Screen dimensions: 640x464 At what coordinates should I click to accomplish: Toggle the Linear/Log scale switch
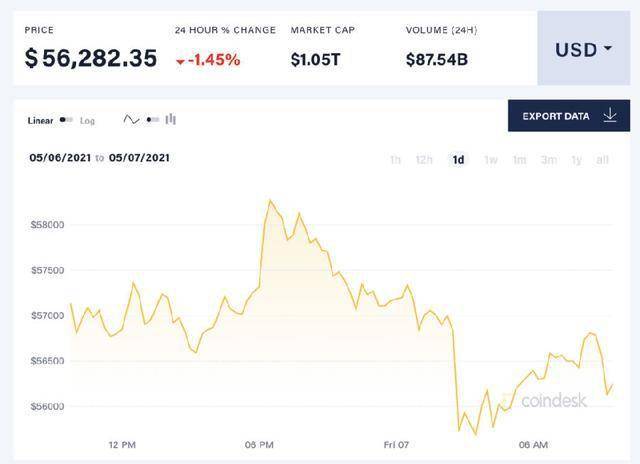pyautogui.click(x=66, y=120)
